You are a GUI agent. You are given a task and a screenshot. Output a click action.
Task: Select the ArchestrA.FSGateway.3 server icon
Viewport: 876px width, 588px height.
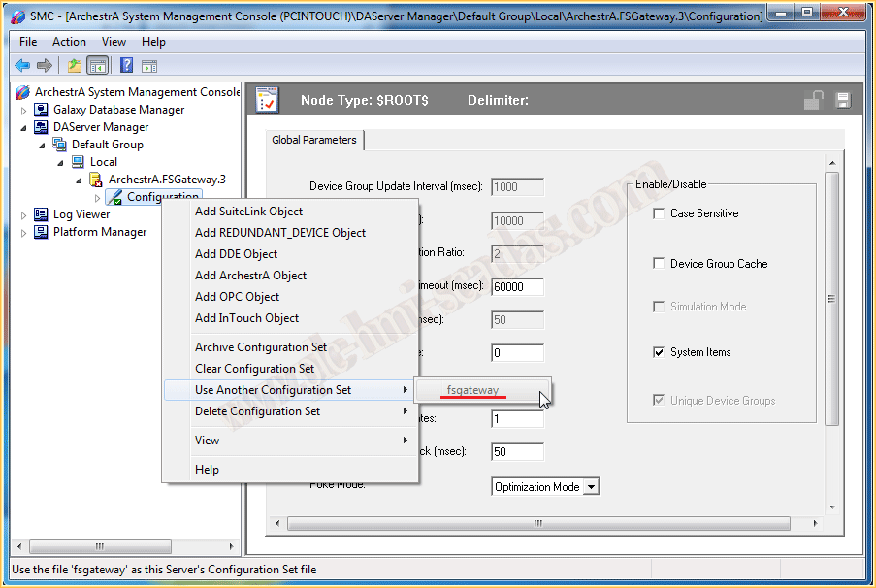[95, 180]
